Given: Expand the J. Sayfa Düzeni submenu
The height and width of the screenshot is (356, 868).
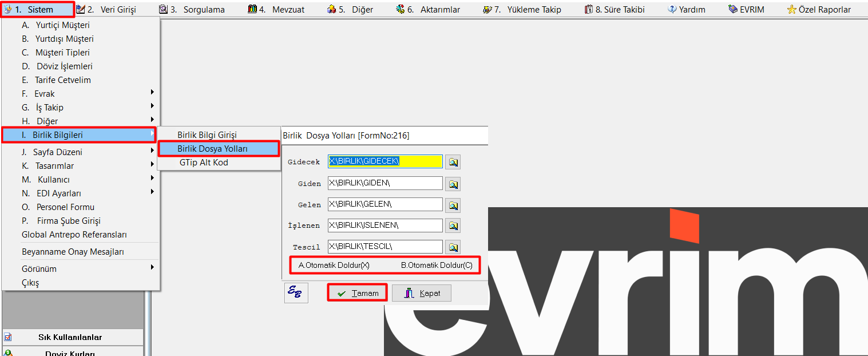Looking at the screenshot, I should point(81,152).
